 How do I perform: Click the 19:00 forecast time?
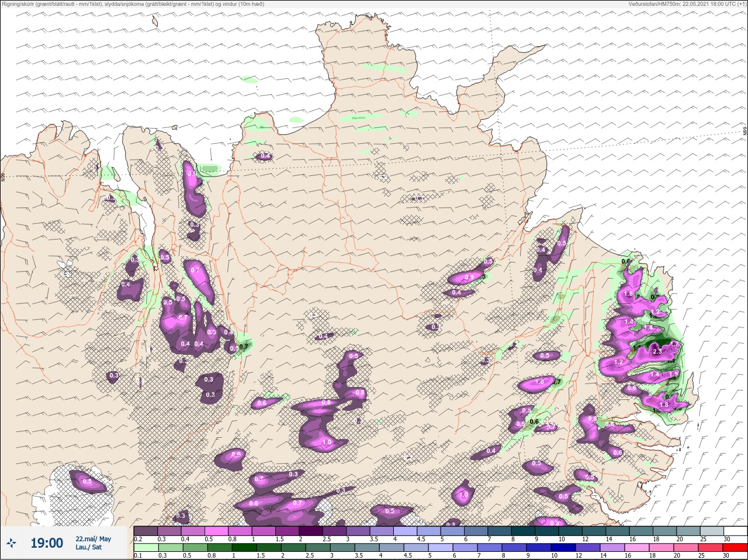(47, 543)
